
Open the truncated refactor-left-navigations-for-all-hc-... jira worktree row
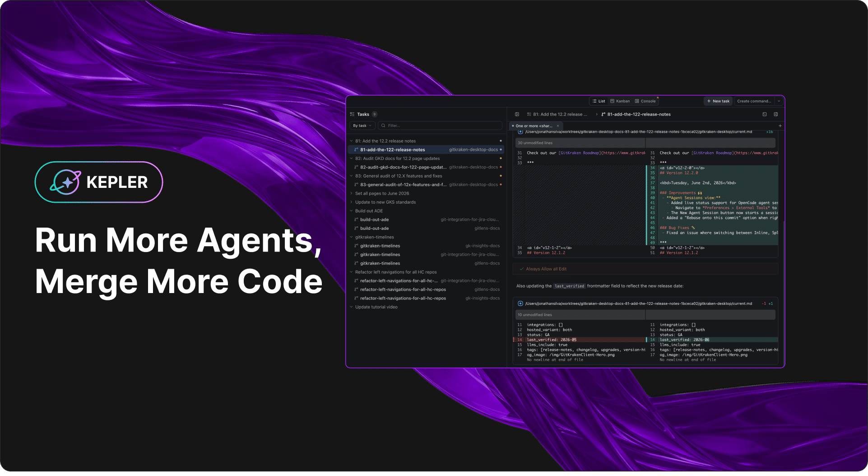pos(426,281)
